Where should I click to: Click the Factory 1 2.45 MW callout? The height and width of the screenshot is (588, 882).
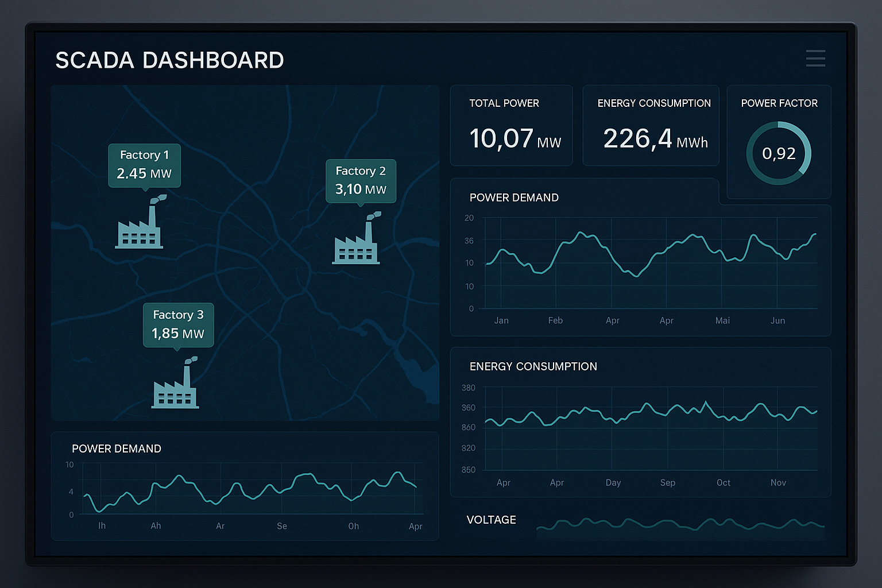click(x=145, y=165)
